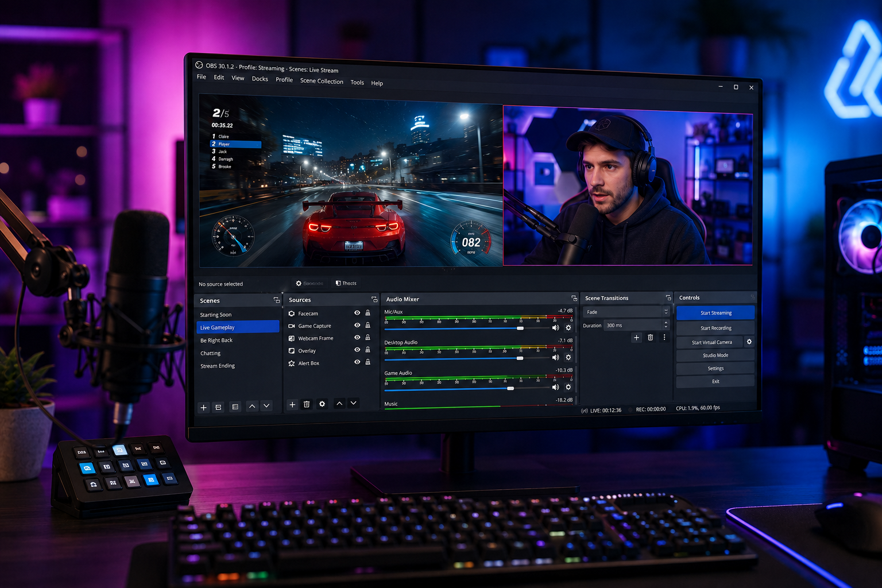
Task: Toggle the Alert Box source lock
Action: coord(368,362)
